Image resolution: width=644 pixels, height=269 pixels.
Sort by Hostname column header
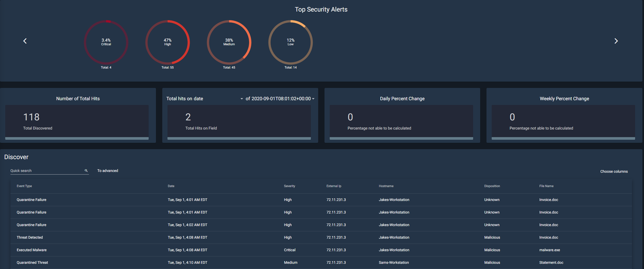[386, 186]
